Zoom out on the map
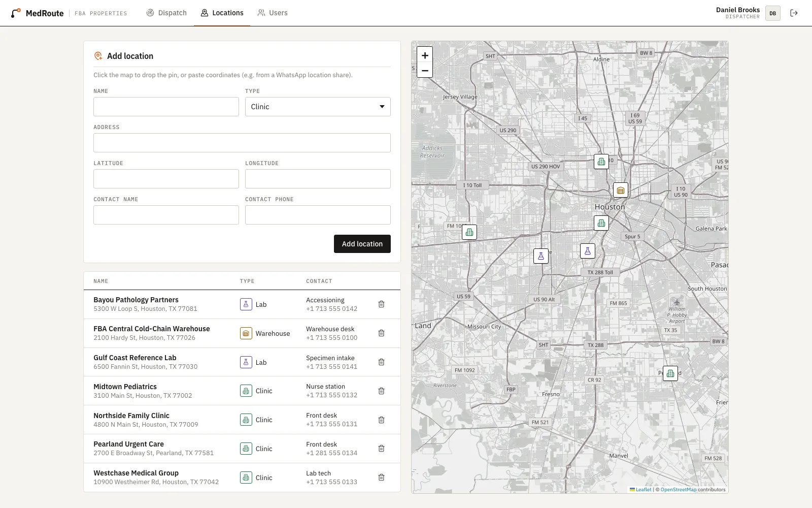 425,71
